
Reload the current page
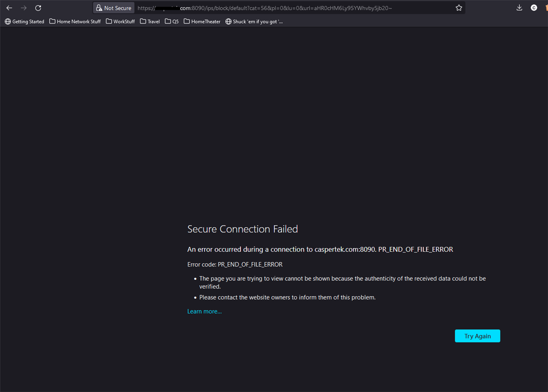click(38, 8)
